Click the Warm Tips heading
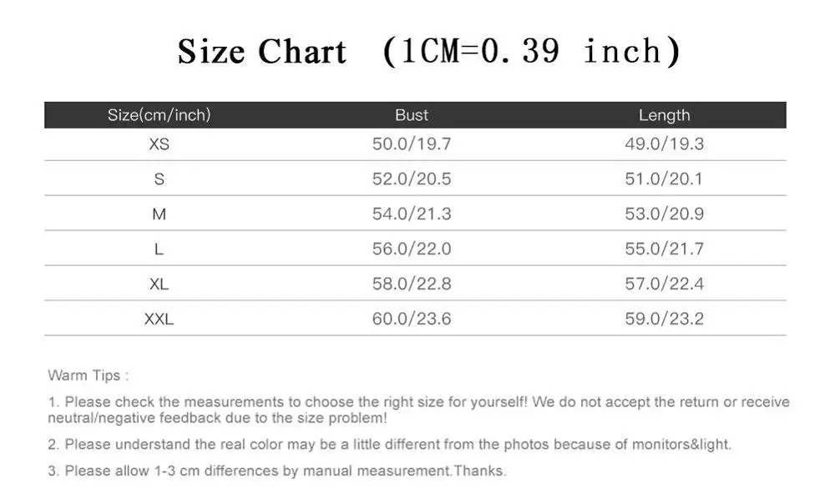This screenshot has width=835, height=504. pos(89,375)
